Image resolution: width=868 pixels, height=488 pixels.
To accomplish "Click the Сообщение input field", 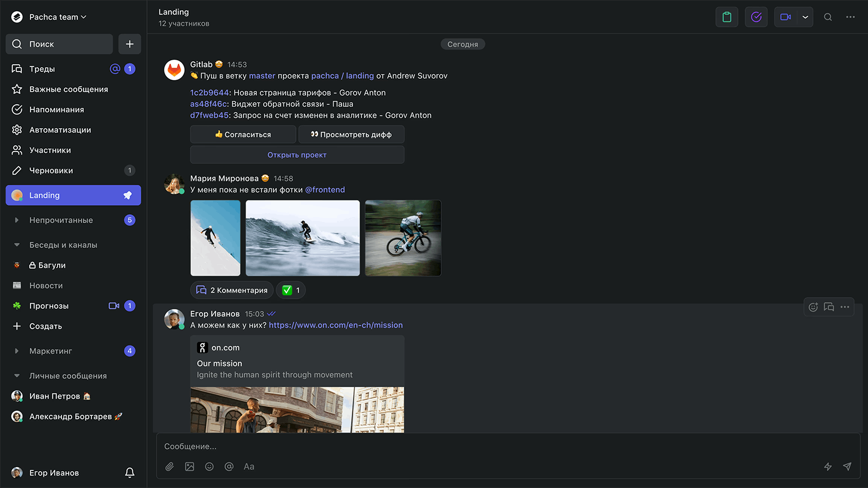I will [x=496, y=446].
